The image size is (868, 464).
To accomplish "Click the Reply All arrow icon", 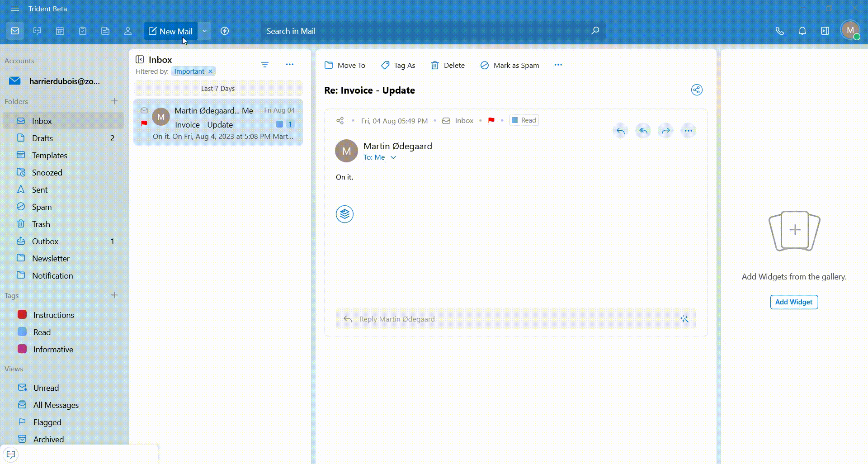I will pyautogui.click(x=643, y=131).
